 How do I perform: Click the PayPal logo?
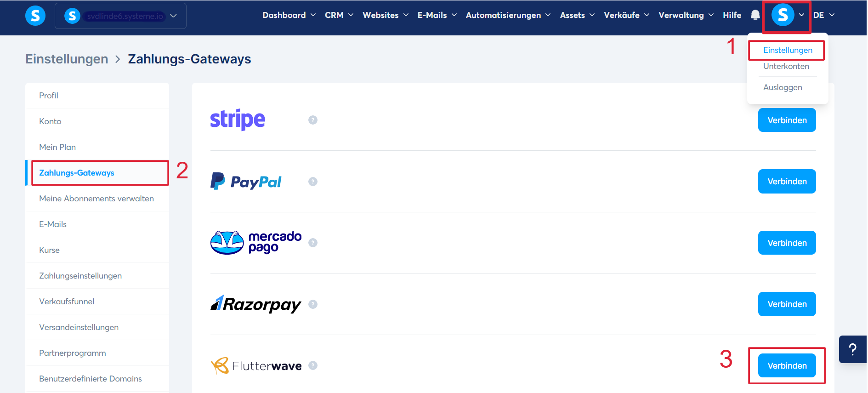coord(246,182)
